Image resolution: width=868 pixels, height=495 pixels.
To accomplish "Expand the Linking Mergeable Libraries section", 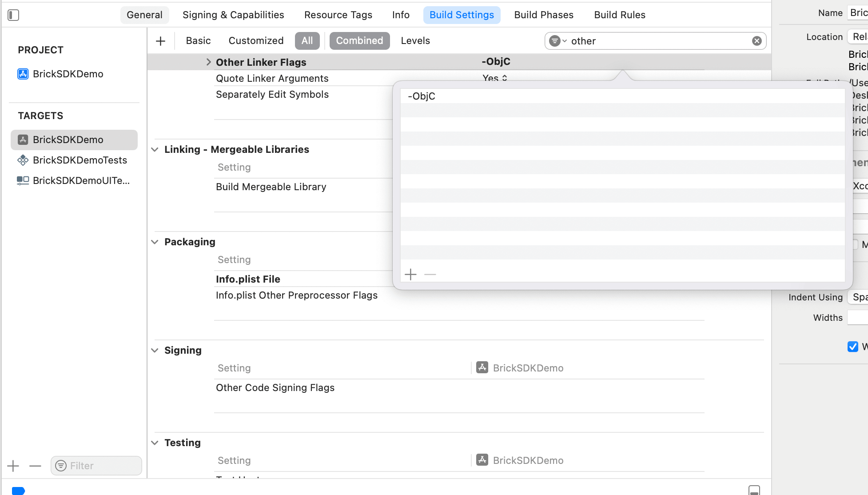I will [x=155, y=149].
